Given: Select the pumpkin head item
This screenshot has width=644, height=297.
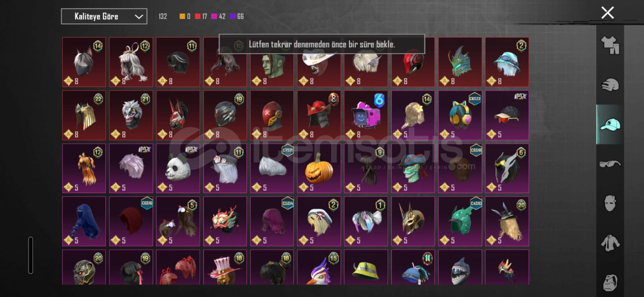Looking at the screenshot, I should tap(319, 168).
